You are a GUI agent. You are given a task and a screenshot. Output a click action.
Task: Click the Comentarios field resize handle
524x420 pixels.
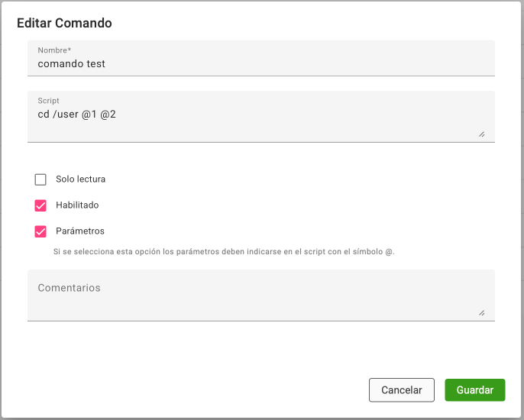pos(481,312)
